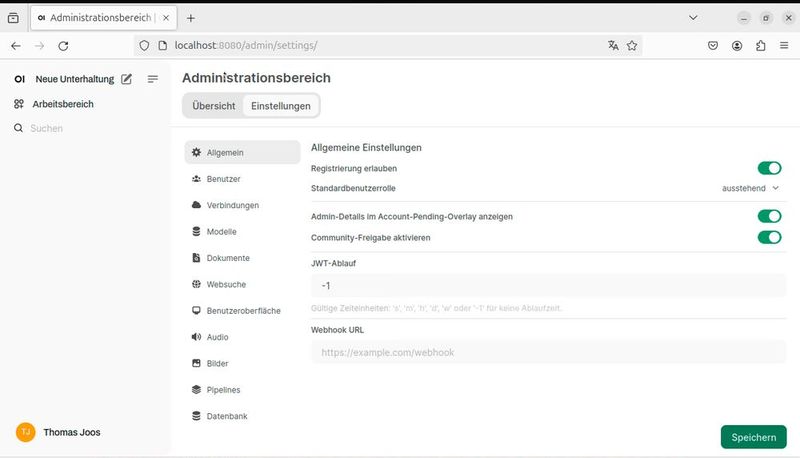Image resolution: width=800 pixels, height=458 pixels.
Task: Toggle Admin-Details im Account-Pending-Overlay switch
Action: [768, 216]
